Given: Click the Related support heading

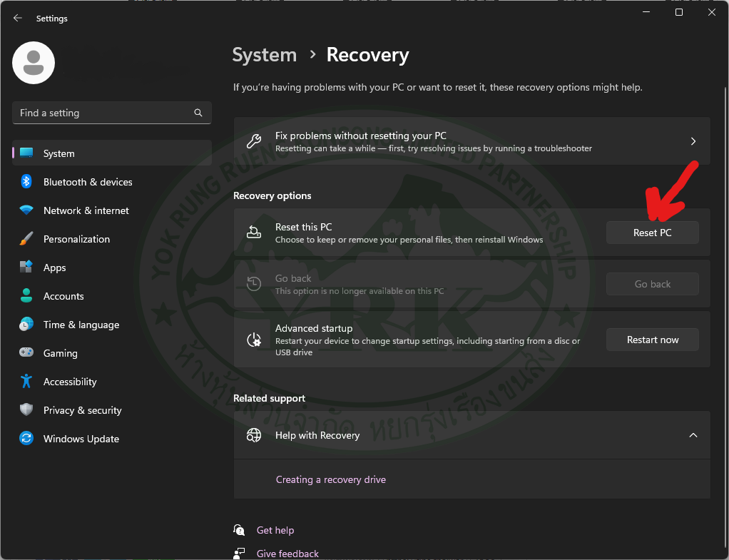Looking at the screenshot, I should (x=269, y=398).
